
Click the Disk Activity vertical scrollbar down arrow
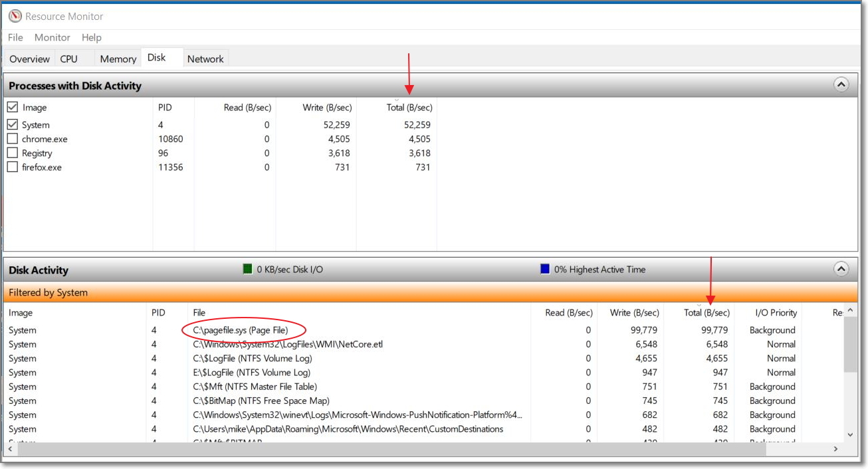[850, 434]
